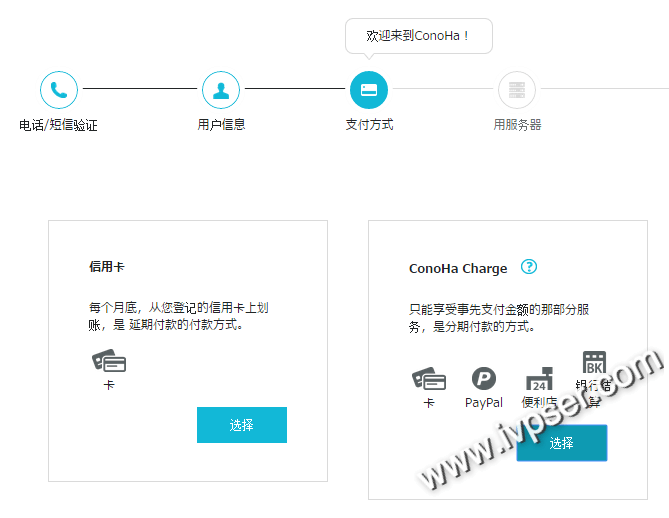The width and height of the screenshot is (669, 518).
Task: Click the 电话/短信验证 step label
Action: [58, 125]
